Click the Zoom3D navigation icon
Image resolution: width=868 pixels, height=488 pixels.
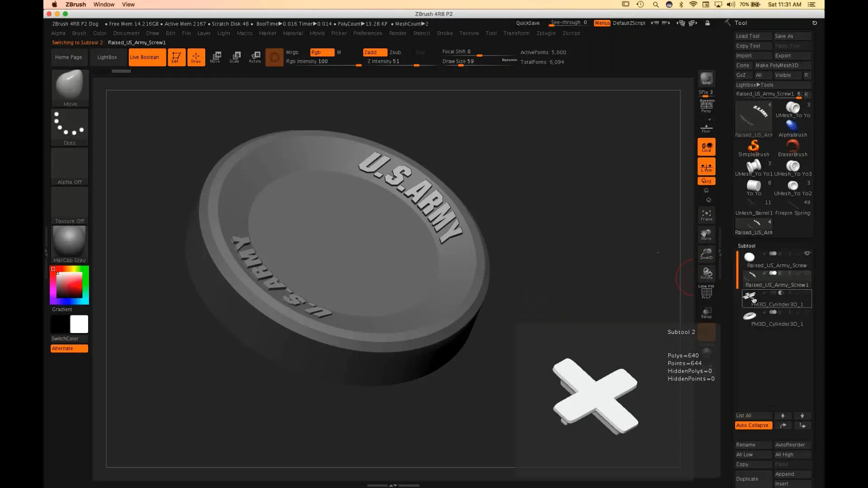point(706,254)
